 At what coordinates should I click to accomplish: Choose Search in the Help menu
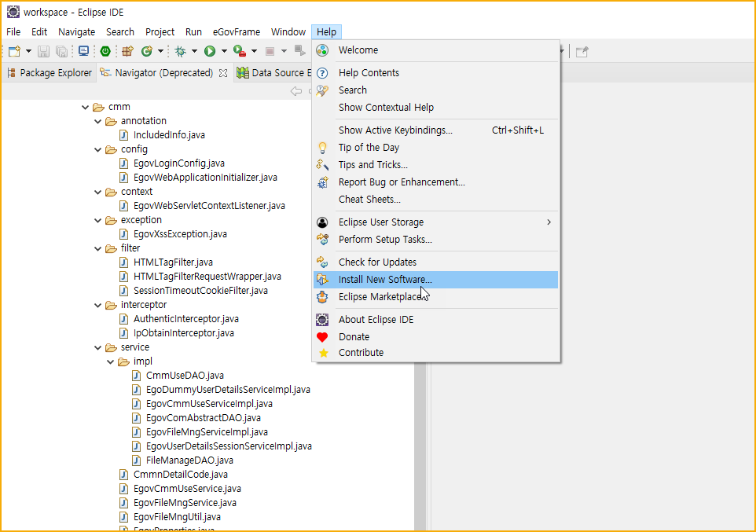click(x=436, y=90)
